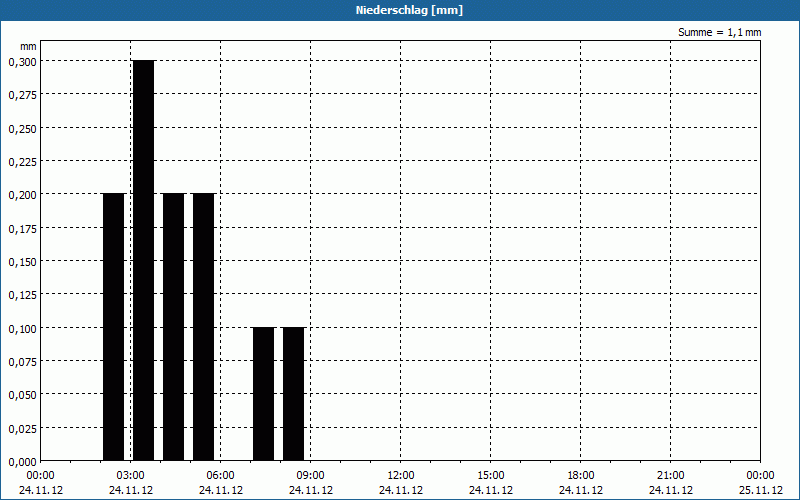Click the rightmost black bar in the chart
Viewport: 800px width, 500px height.
(293, 394)
